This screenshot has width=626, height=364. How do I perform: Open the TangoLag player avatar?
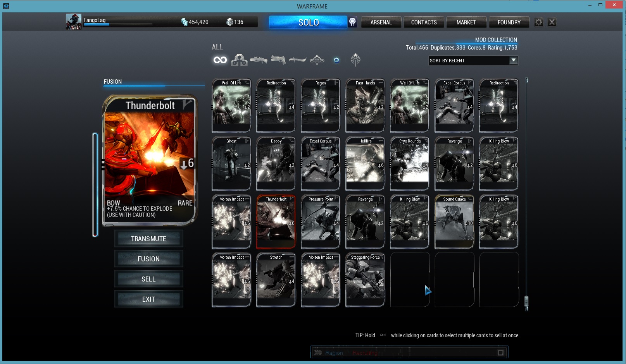coord(73,22)
